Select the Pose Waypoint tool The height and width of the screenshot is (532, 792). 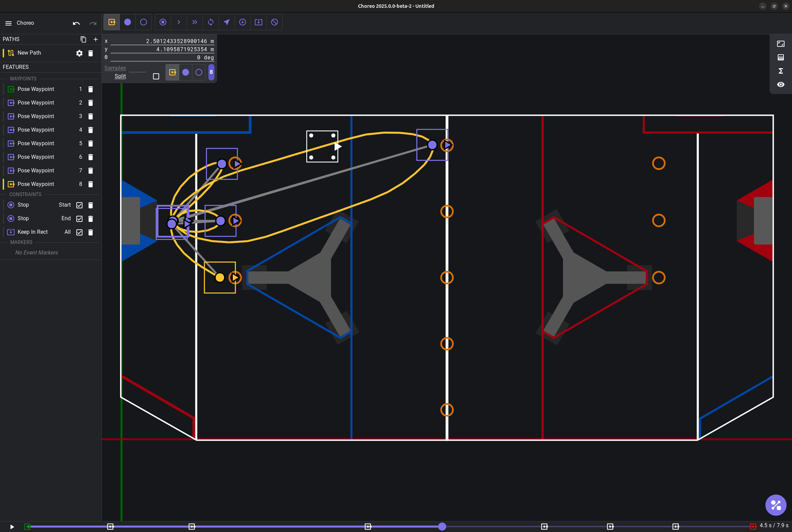point(112,22)
